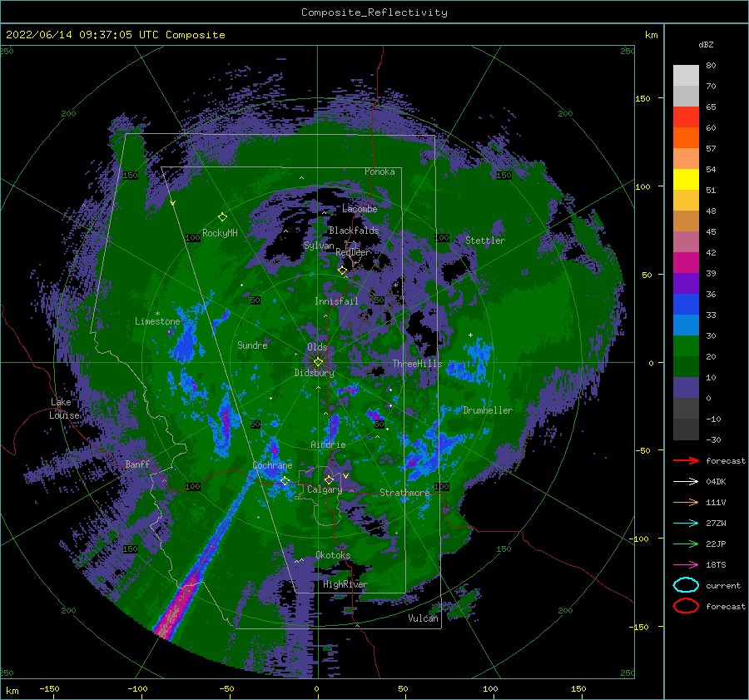Click the RockyMH label
Screen dimensions: 749x700
220,233
